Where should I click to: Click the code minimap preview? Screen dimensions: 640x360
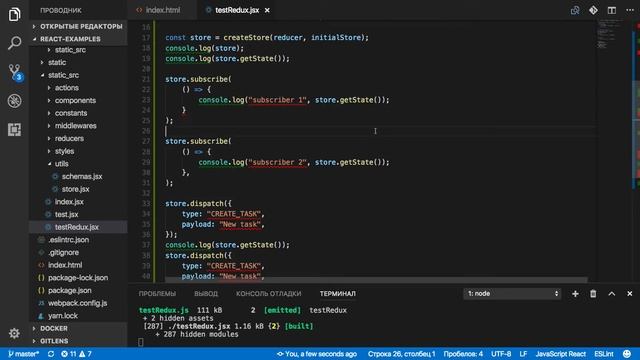pyautogui.click(x=608, y=35)
